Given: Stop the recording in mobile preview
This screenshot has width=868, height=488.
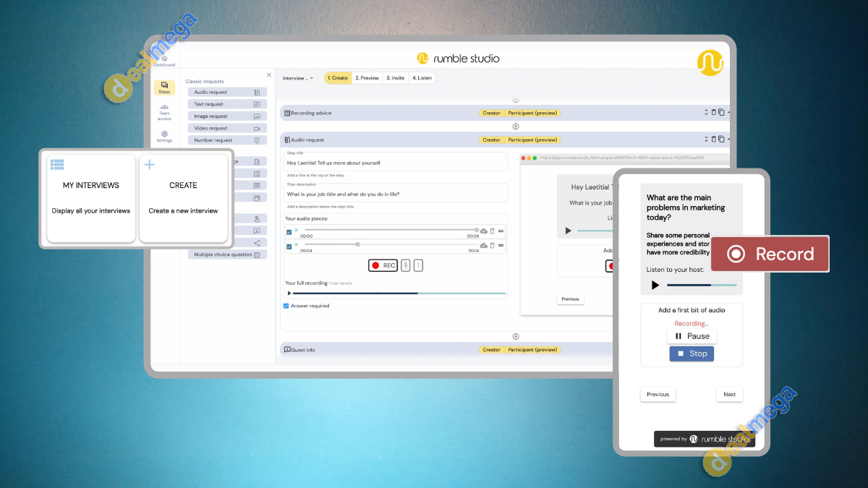Looking at the screenshot, I should coord(692,354).
